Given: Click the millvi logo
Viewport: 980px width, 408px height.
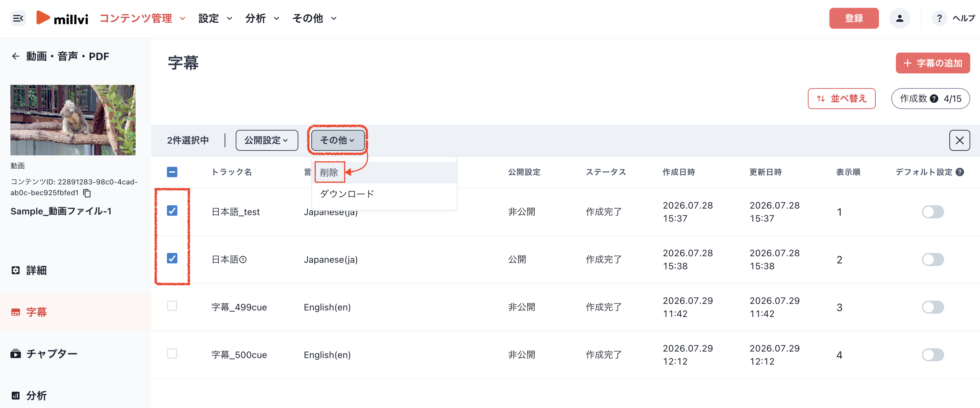Looking at the screenshot, I should [x=62, y=18].
